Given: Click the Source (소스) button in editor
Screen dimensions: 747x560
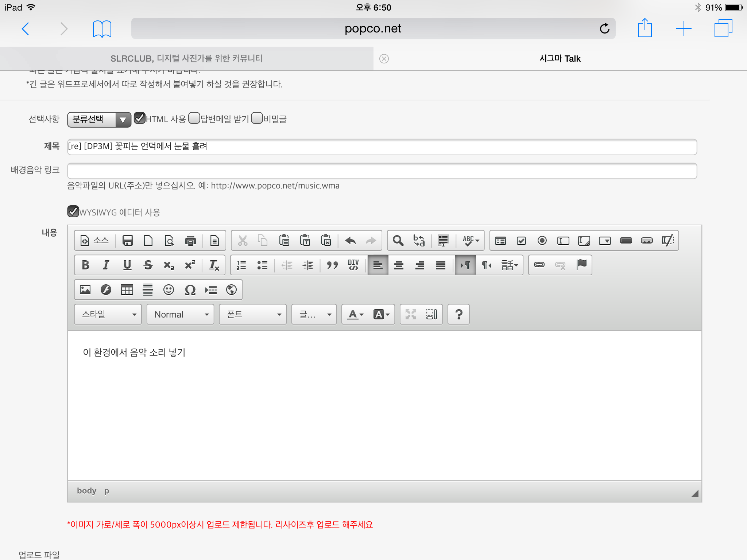Looking at the screenshot, I should (95, 241).
